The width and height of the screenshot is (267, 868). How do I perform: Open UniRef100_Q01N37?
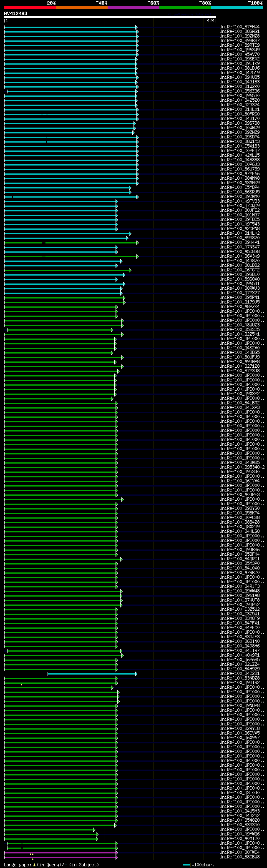point(239,215)
